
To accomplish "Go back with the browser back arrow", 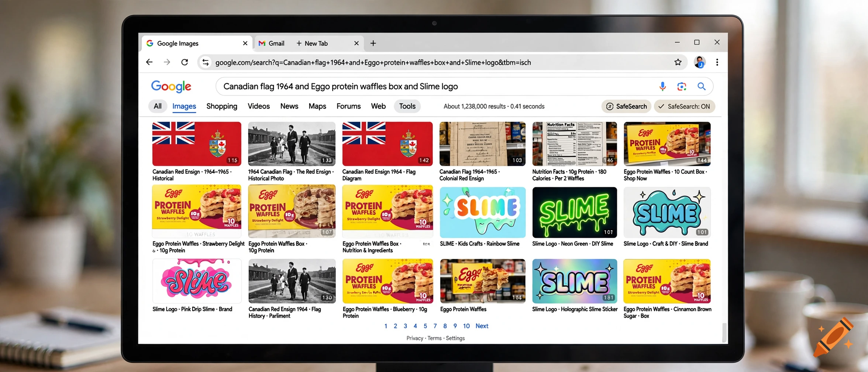I will coord(149,62).
